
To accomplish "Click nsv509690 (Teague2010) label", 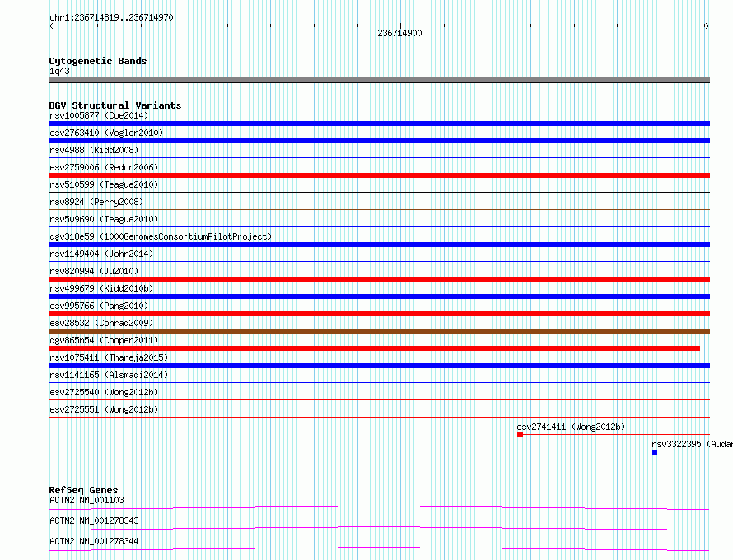I will pos(104,219).
